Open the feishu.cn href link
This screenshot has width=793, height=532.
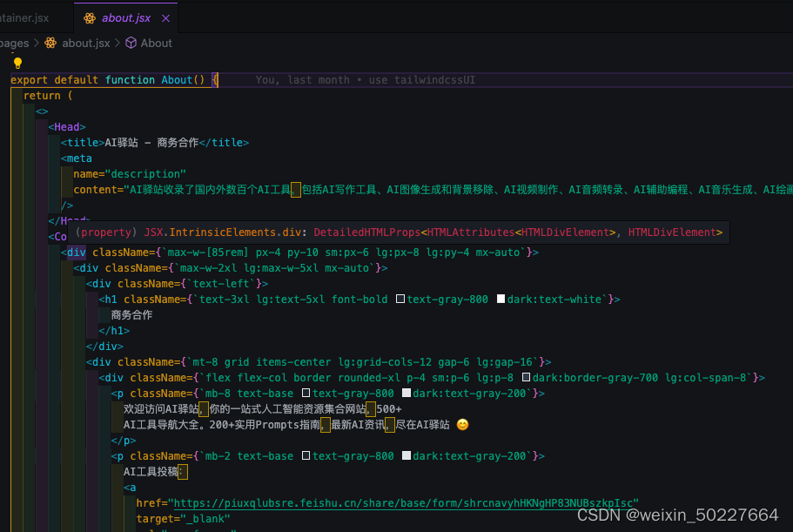coord(403,503)
